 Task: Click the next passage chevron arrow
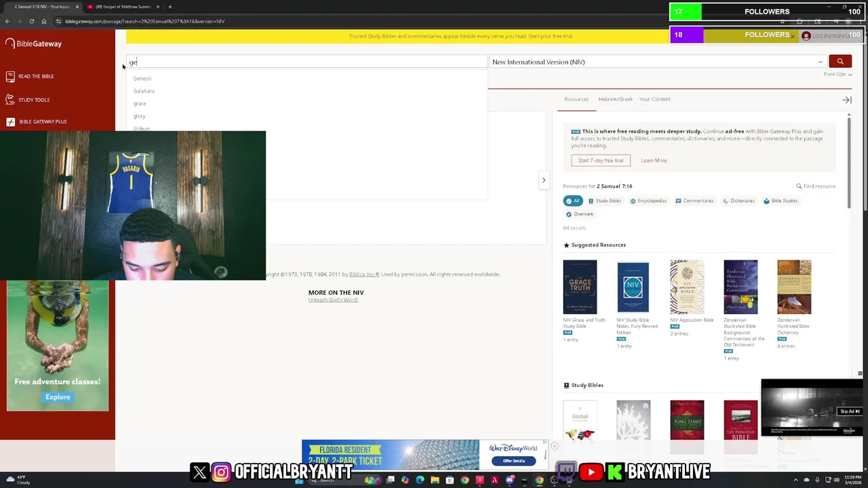coord(543,180)
